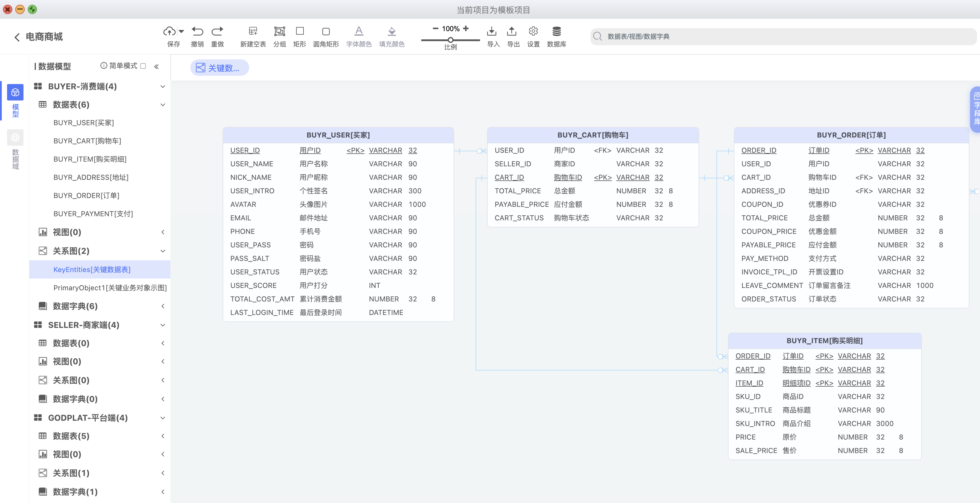Image resolution: width=980 pixels, height=503 pixels.
Task: Open the field library (字段库) side tab
Action: click(x=976, y=110)
